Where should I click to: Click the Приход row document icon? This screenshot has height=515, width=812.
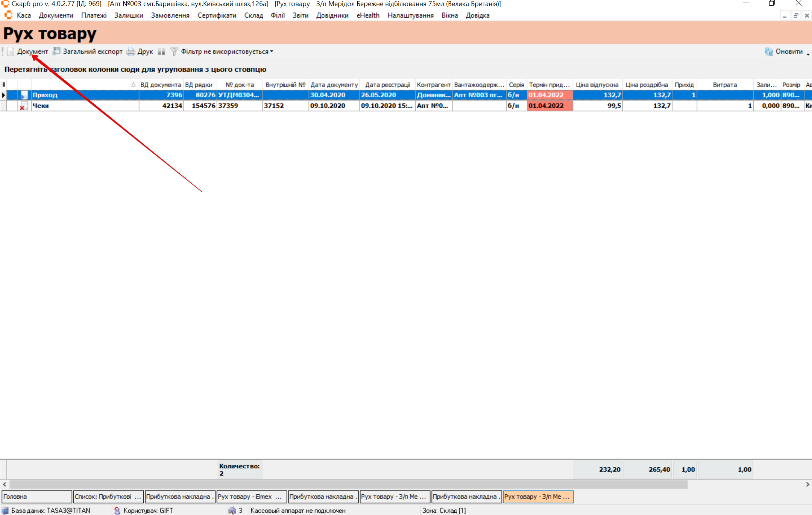(24, 95)
